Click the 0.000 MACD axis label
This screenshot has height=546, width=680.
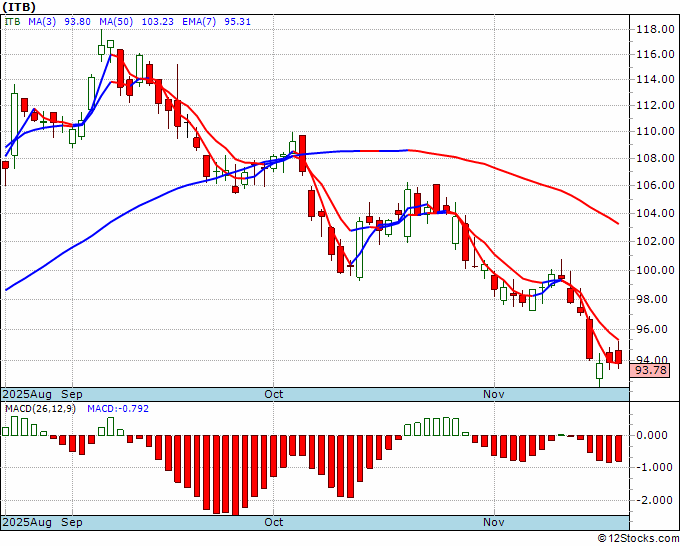(x=653, y=435)
